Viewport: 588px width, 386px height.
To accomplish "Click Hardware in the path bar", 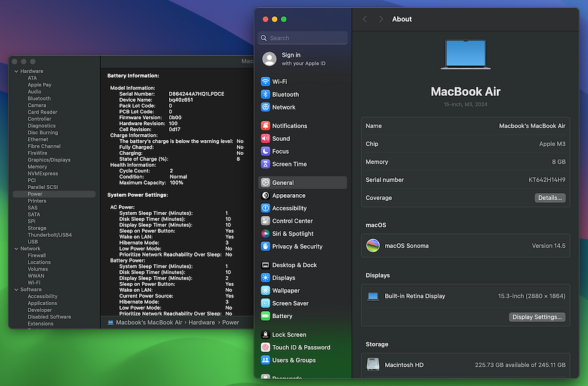I will 202,322.
